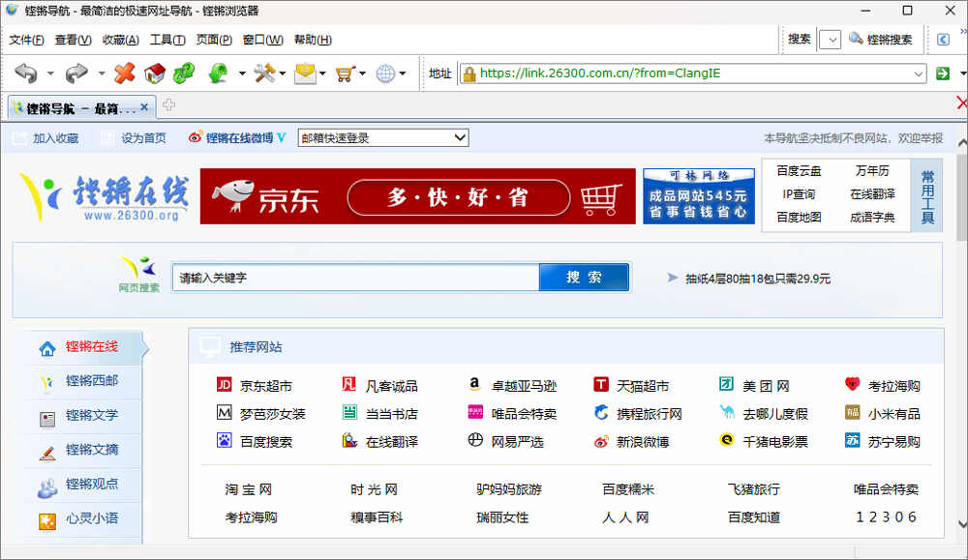The image size is (968, 560).
Task: Click the 可林网络 blue advertisement
Action: [699, 196]
